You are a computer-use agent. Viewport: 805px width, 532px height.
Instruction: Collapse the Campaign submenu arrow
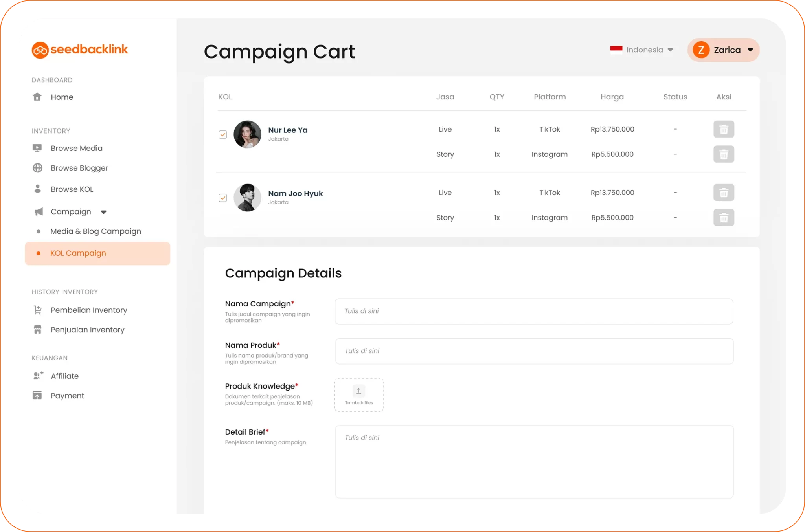pyautogui.click(x=104, y=212)
